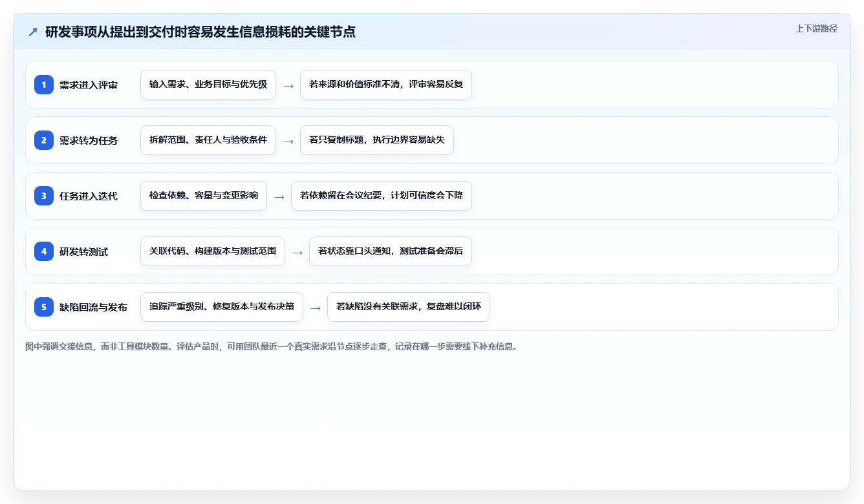Click the 关联代码、构建版本与测试范围 box
The width and height of the screenshot is (864, 504).
click(213, 251)
